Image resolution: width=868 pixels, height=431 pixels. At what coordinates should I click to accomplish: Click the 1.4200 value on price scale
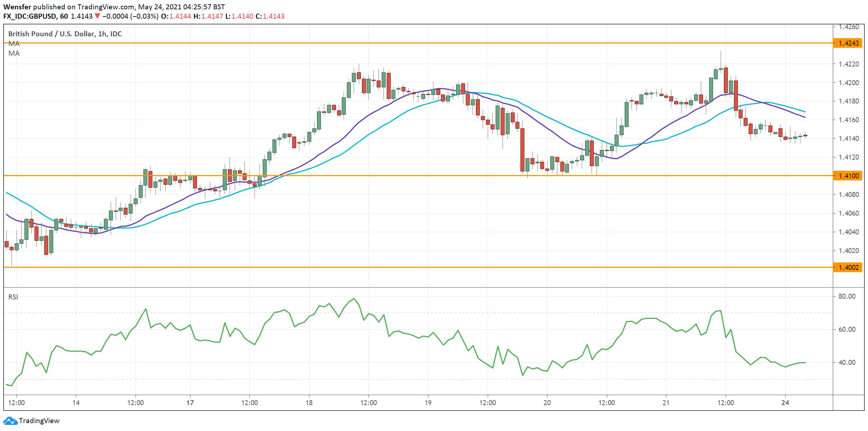(x=848, y=83)
